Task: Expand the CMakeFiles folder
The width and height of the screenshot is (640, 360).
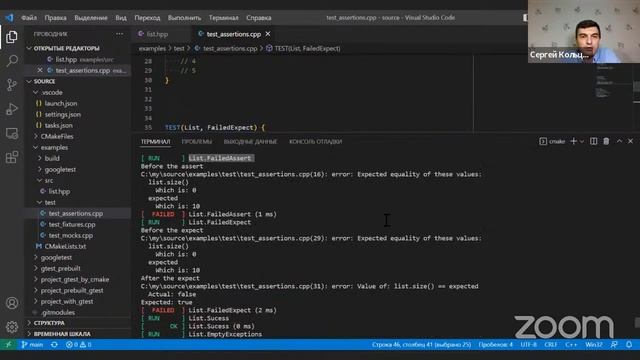Action: coord(57,136)
